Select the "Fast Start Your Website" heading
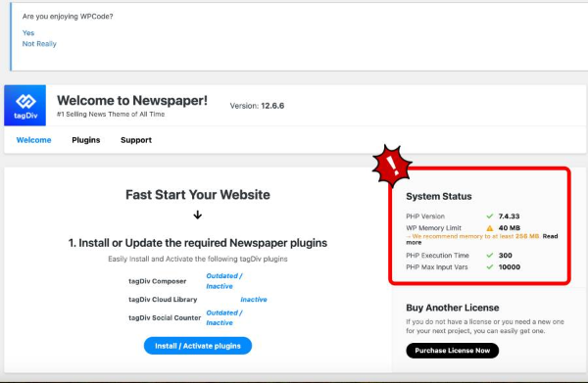The image size is (588, 383). [x=198, y=195]
